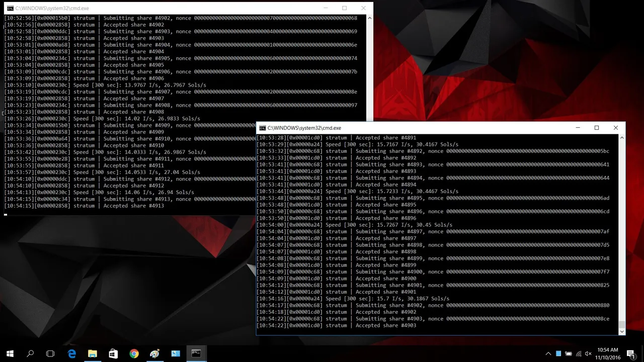Click "Accepted share #4911" in the back window
Screen dimensions: 644x362
click(134, 165)
